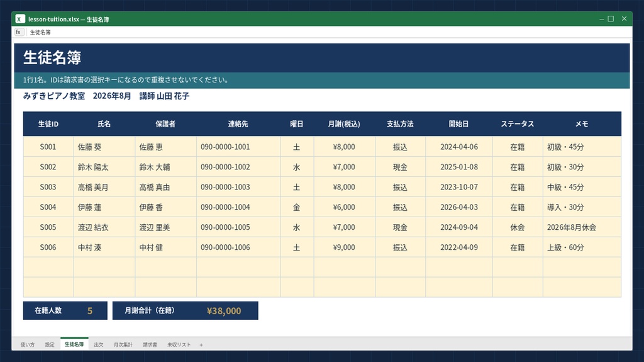Open the 使い方 sheet tab
Image resolution: width=644 pixels, height=362 pixels.
tap(28, 345)
